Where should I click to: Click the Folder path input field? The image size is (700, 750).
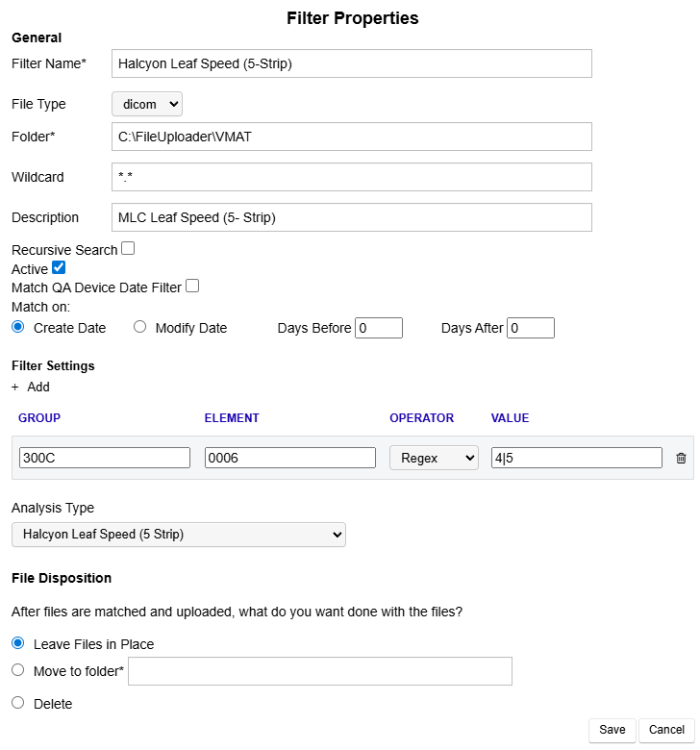pyautogui.click(x=351, y=137)
